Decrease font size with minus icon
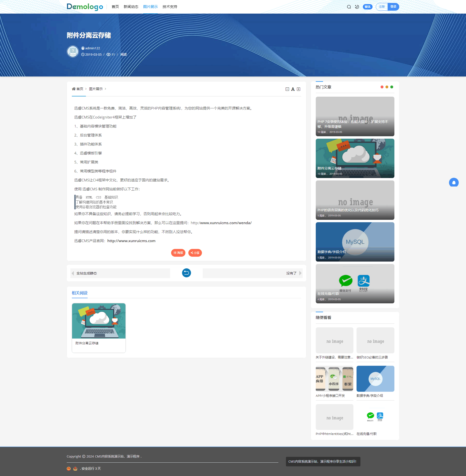466x476 pixels. tap(287, 89)
